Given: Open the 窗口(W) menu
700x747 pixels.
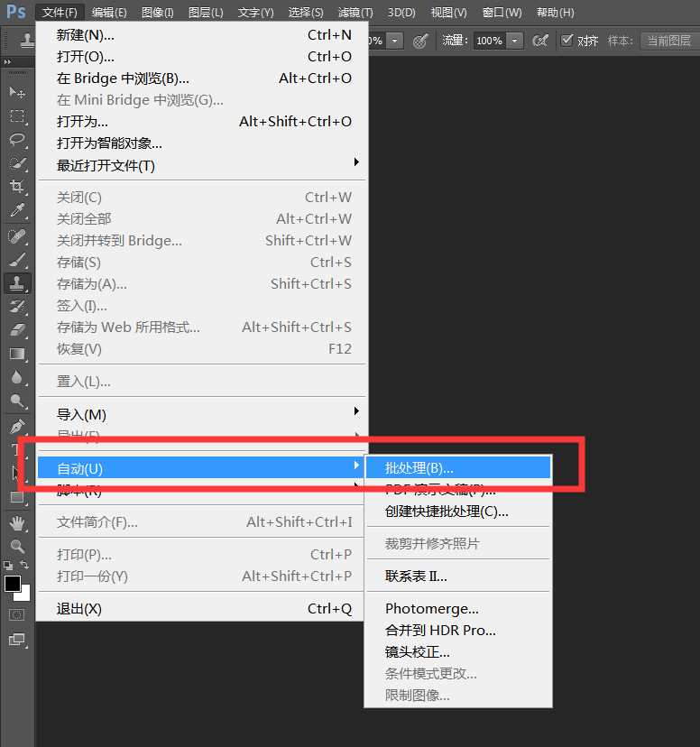Looking at the screenshot, I should point(502,12).
